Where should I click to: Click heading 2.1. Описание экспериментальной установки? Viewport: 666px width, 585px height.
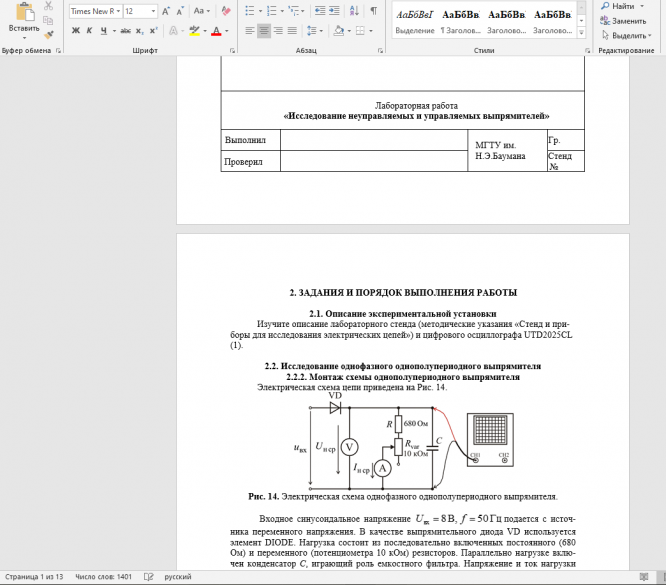403,314
